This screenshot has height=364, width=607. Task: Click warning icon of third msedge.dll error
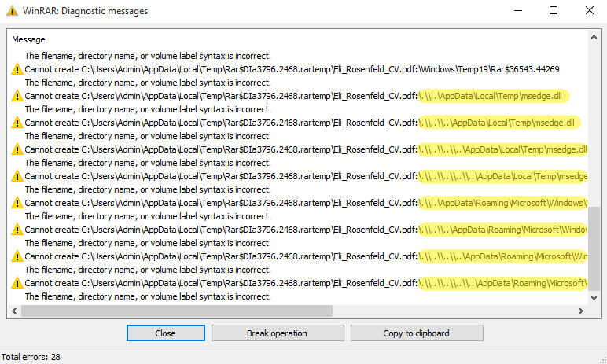17,149
